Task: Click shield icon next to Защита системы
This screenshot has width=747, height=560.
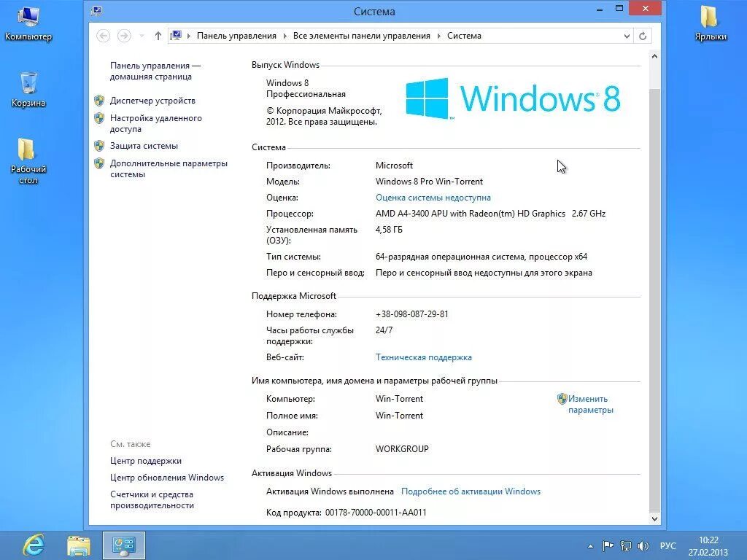Action: 99,146
